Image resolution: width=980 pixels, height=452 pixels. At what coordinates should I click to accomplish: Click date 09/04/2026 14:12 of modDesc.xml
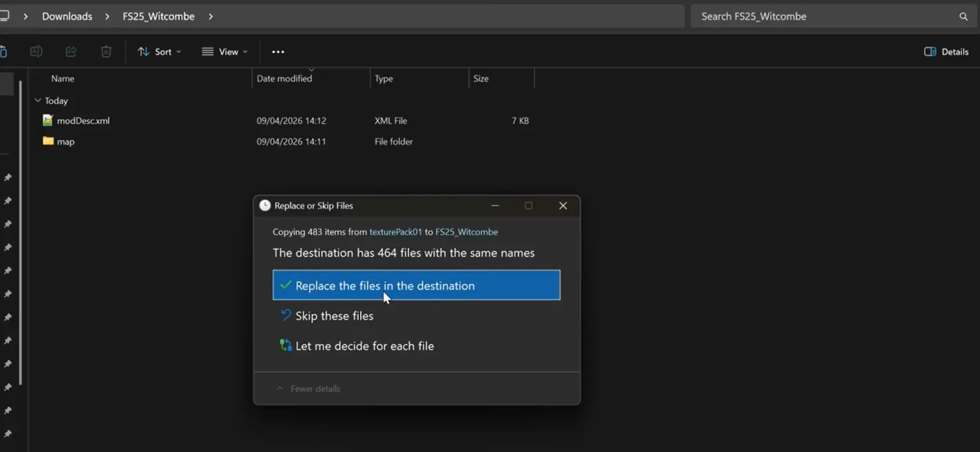coord(291,120)
